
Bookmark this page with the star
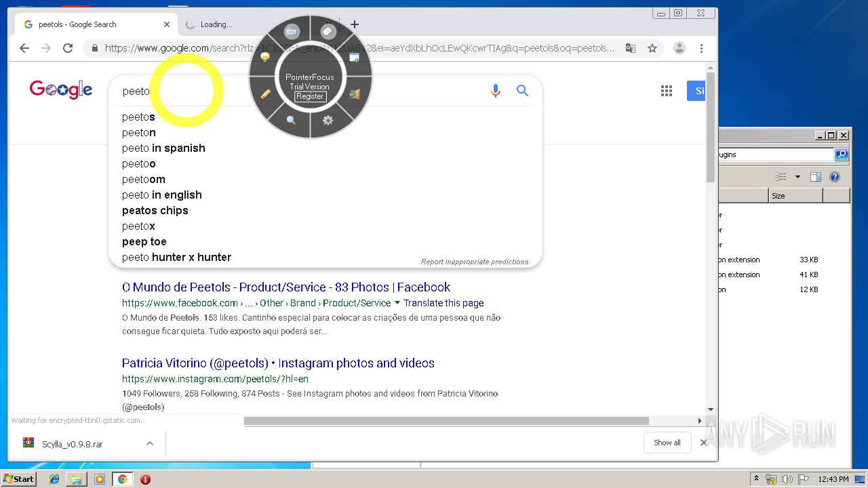point(652,48)
